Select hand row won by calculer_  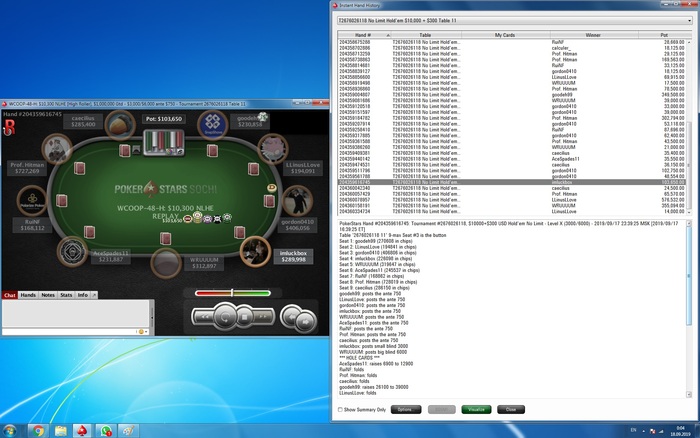tap(512, 48)
